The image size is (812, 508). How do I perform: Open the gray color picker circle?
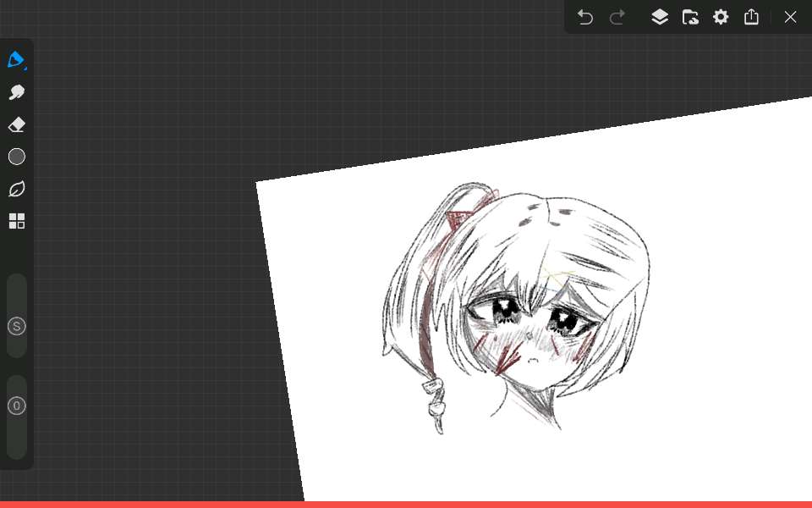(17, 157)
